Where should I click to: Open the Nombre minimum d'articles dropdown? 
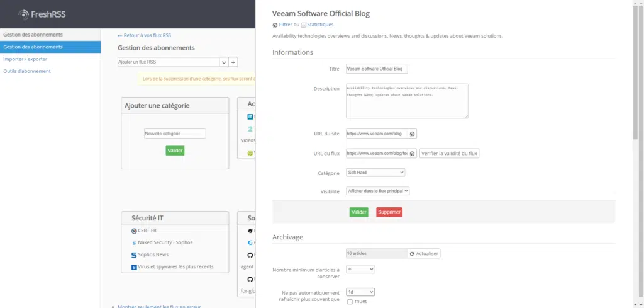click(x=360, y=269)
